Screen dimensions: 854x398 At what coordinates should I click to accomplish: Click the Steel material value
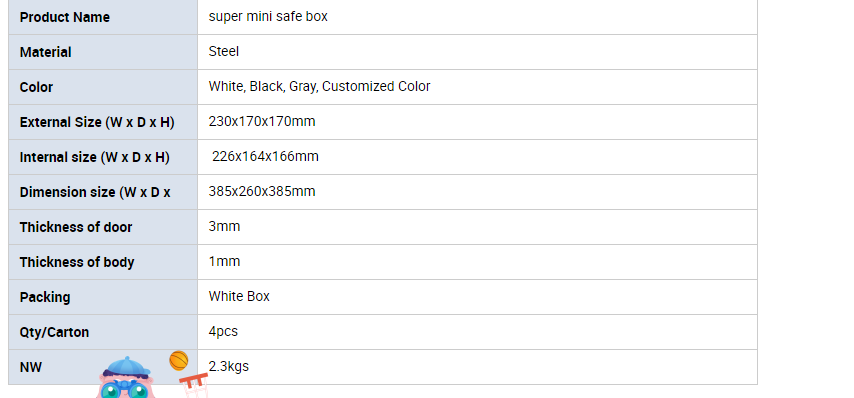pyautogui.click(x=224, y=51)
